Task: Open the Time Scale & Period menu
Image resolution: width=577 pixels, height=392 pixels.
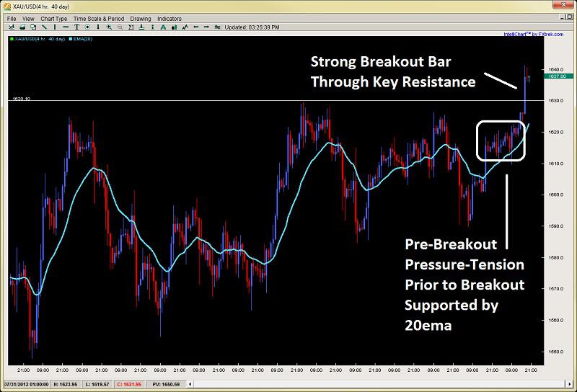Action: tap(99, 19)
